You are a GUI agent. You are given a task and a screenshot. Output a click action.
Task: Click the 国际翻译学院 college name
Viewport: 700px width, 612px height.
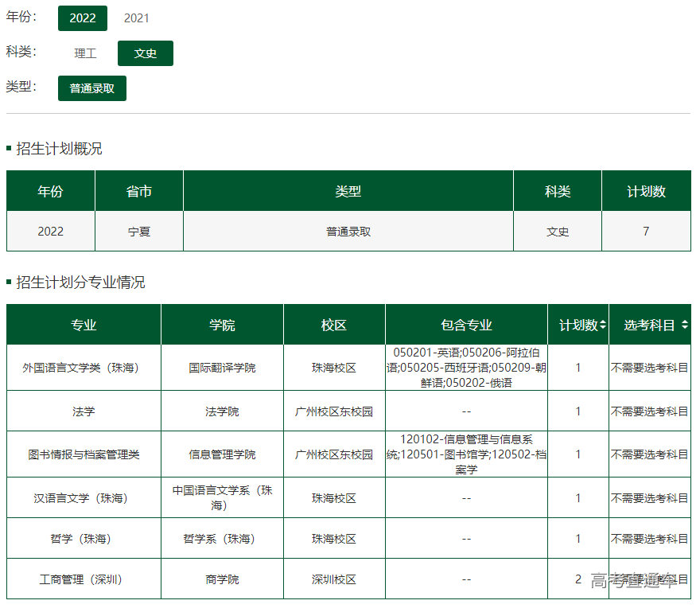221,368
